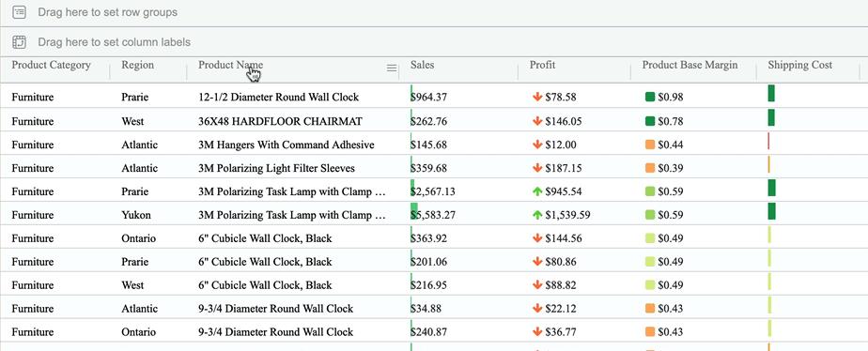Image resolution: width=868 pixels, height=351 pixels.
Task: Select Atlantic in the 3M Hangers row
Action: tap(139, 145)
